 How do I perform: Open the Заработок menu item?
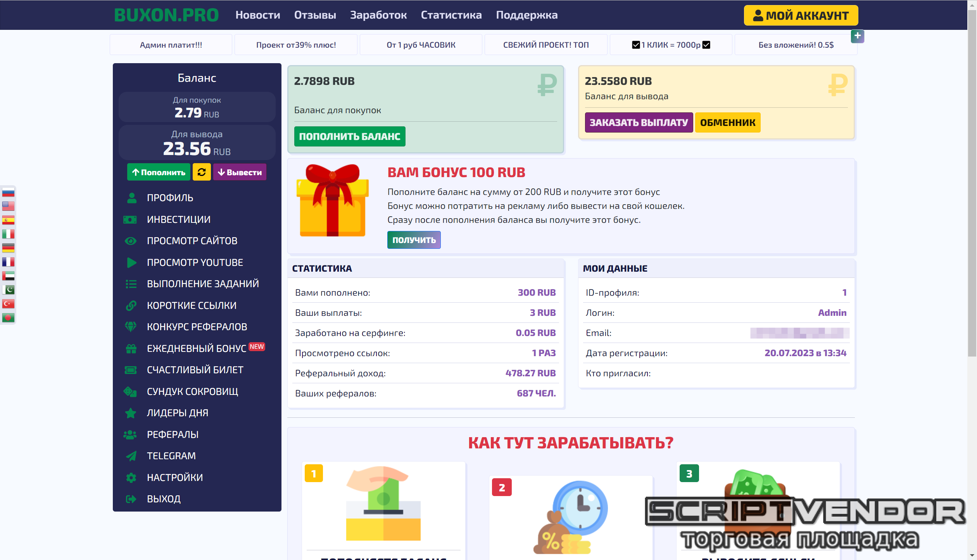(x=378, y=15)
